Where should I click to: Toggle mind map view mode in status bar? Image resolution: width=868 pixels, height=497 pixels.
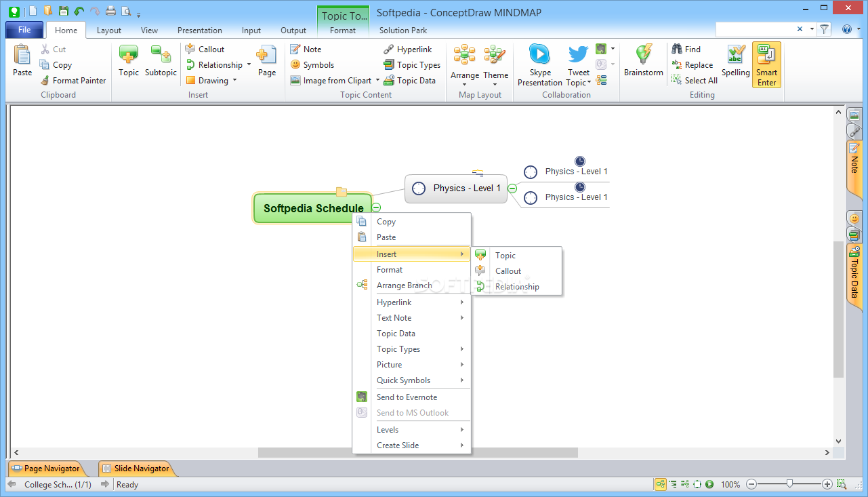tap(660, 484)
